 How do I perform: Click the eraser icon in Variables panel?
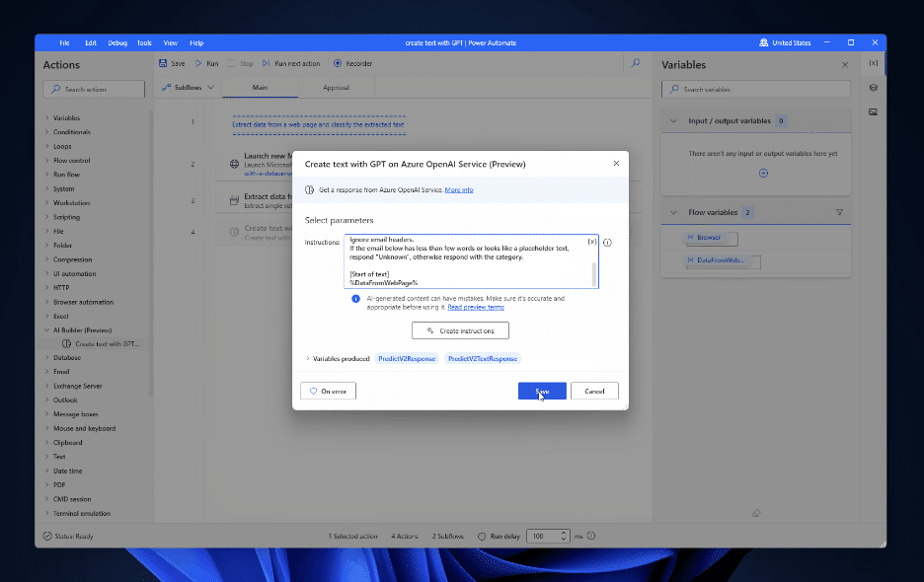tap(756, 513)
